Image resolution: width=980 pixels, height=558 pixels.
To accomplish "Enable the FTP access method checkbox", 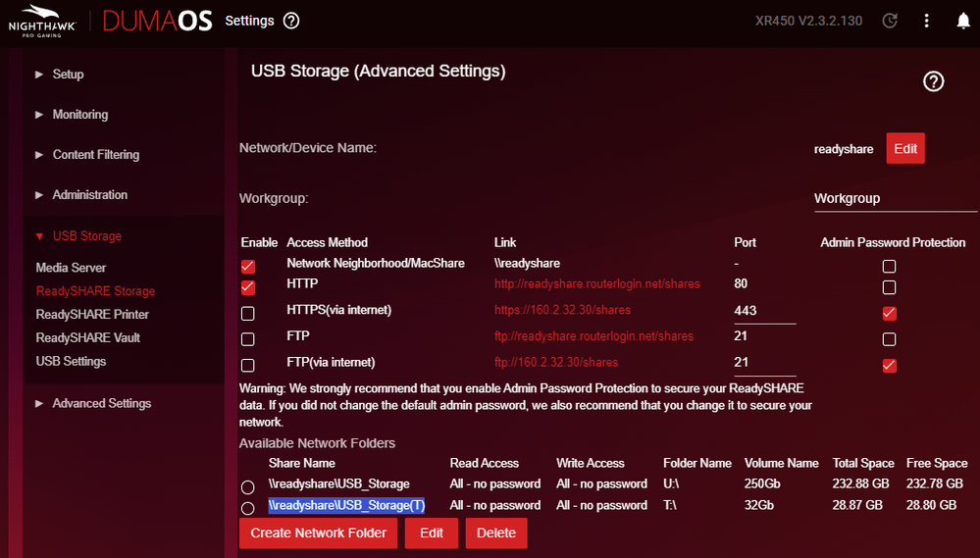I will [x=248, y=339].
